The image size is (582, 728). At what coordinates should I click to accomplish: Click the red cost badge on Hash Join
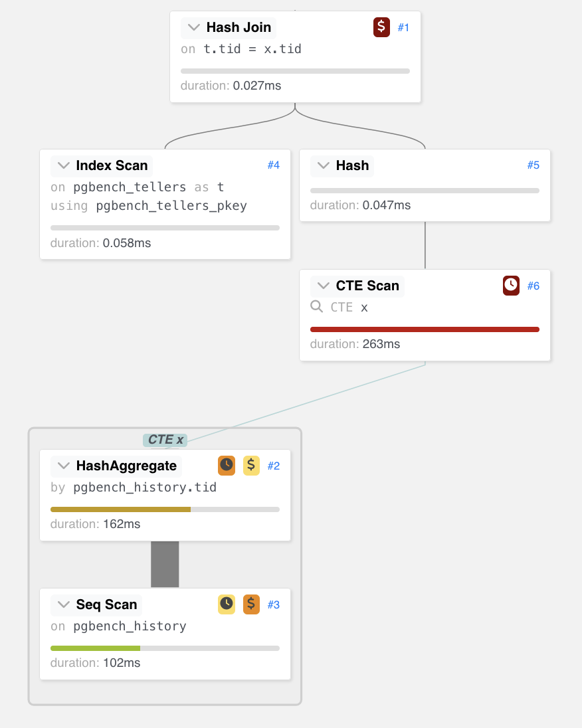[381, 27]
